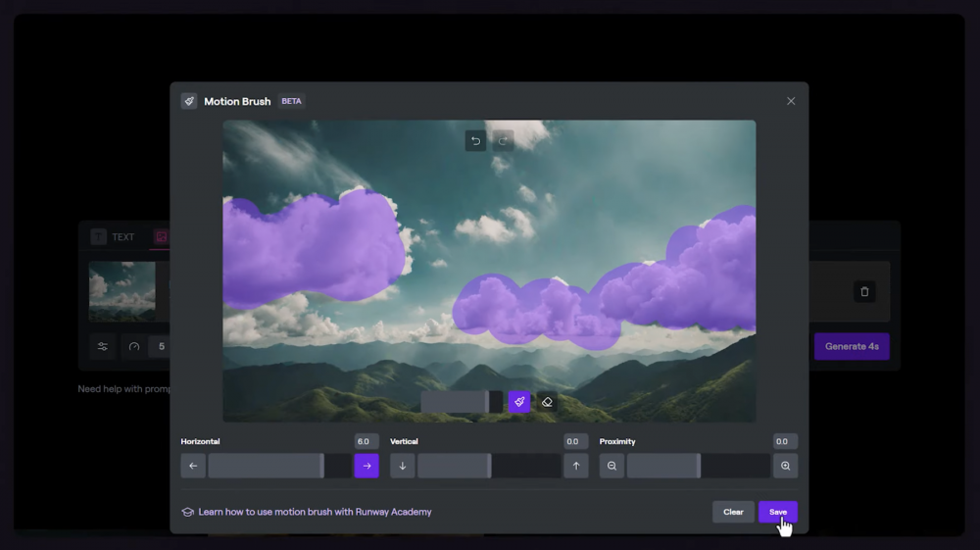Click the Horizontal value field 6.0
This screenshot has width=980, height=550.
click(367, 441)
